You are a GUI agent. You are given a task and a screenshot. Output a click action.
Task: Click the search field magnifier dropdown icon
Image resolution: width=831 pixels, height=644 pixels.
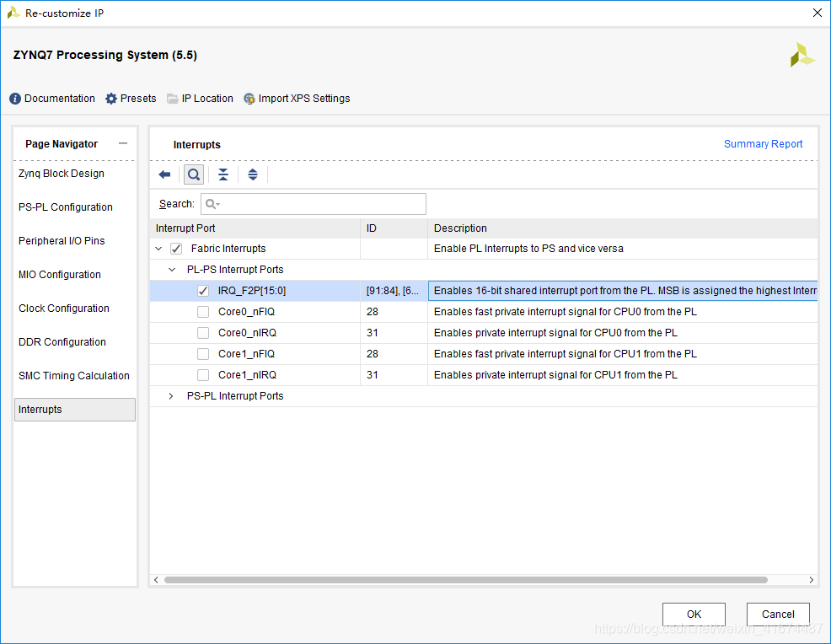tap(212, 204)
